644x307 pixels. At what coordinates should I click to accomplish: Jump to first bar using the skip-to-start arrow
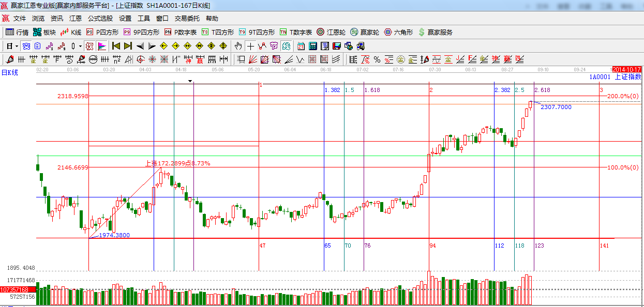pyautogui.click(x=116, y=46)
